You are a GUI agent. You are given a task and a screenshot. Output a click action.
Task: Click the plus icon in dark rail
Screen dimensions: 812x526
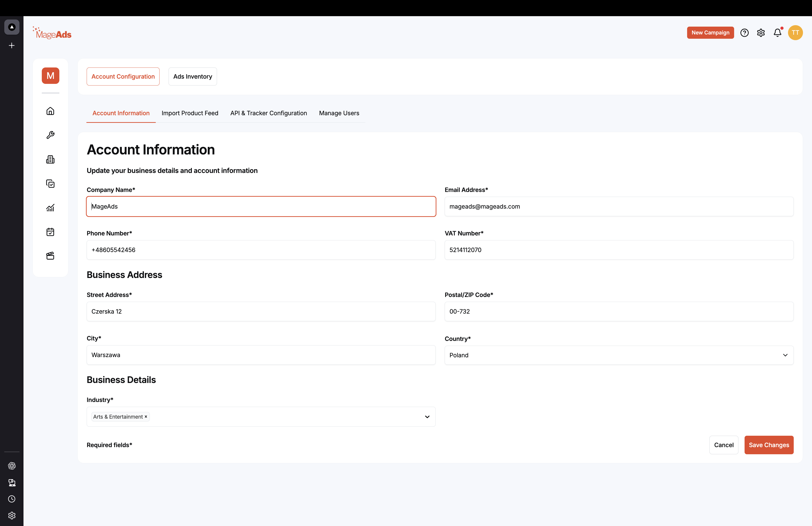pyautogui.click(x=12, y=45)
